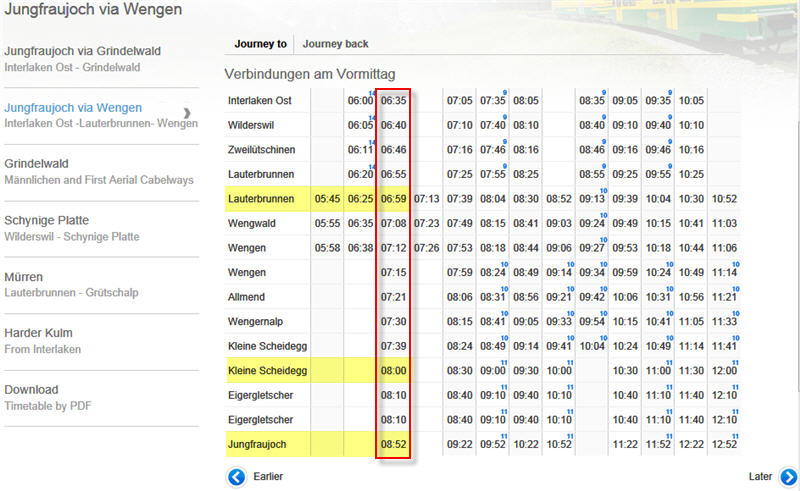Click the Interlaken Ost 10:05 time
The width and height of the screenshot is (800, 491).
pos(691,101)
